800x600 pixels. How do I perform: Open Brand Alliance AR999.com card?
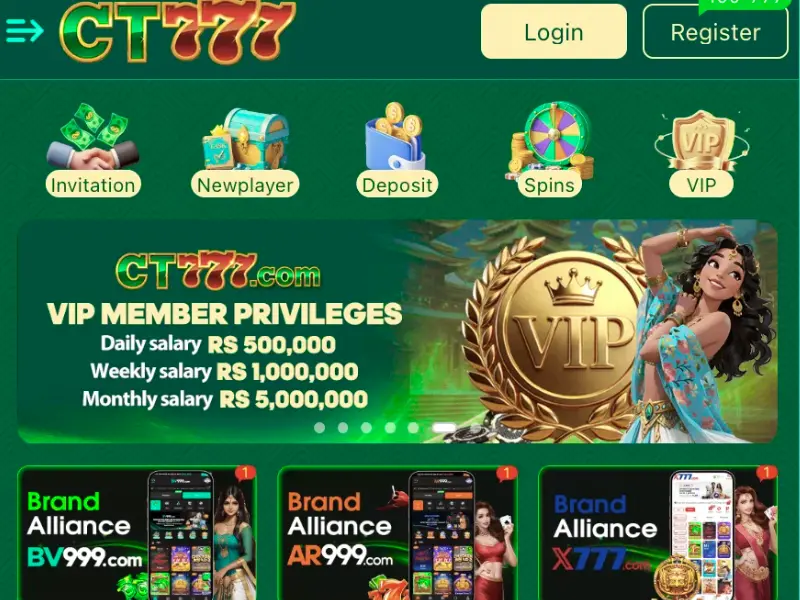point(397,533)
